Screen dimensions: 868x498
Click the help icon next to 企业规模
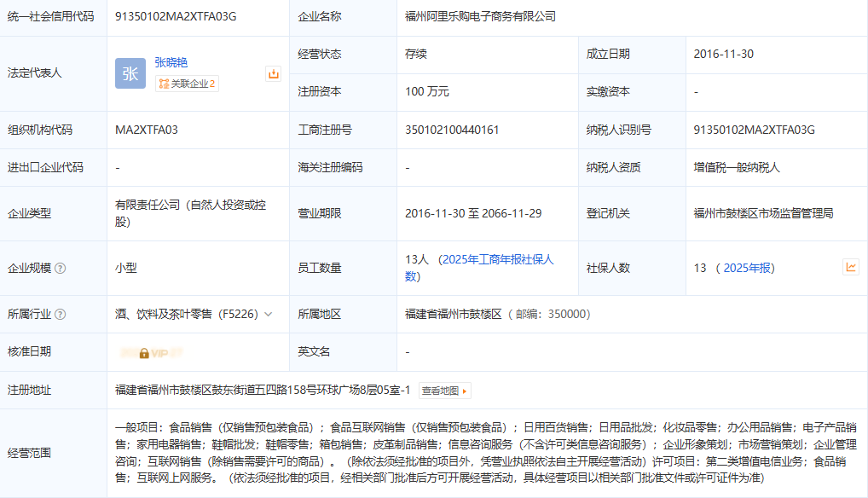[x=61, y=269]
